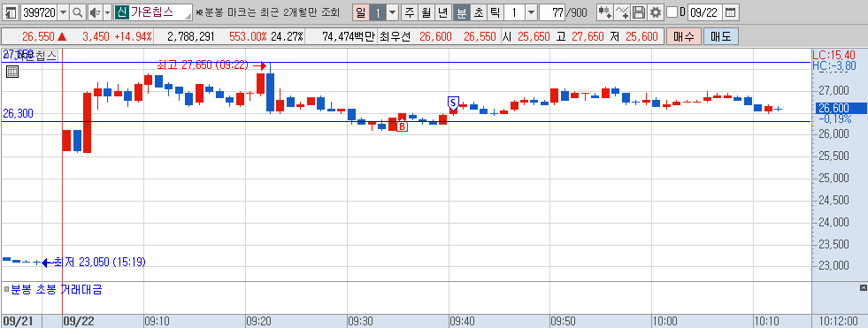Click the stock code field 399720
Screen dimensions: 868x328
coord(39,11)
